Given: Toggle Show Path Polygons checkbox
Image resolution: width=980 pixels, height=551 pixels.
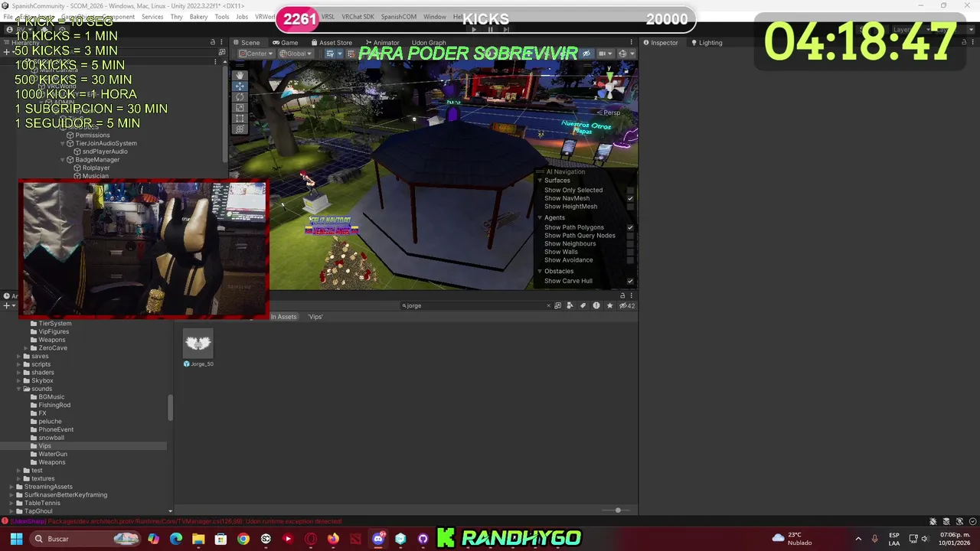Looking at the screenshot, I should click(x=630, y=227).
